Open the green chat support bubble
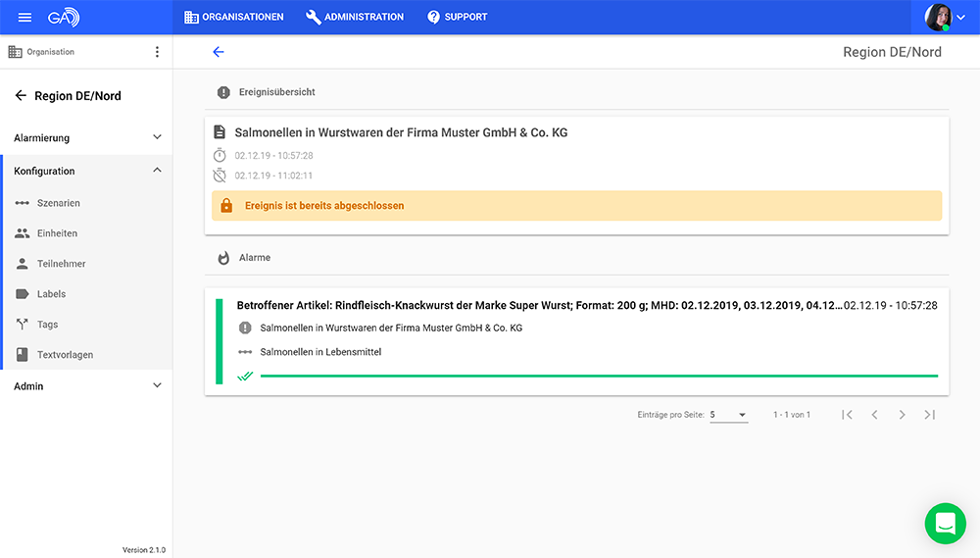 tap(945, 524)
